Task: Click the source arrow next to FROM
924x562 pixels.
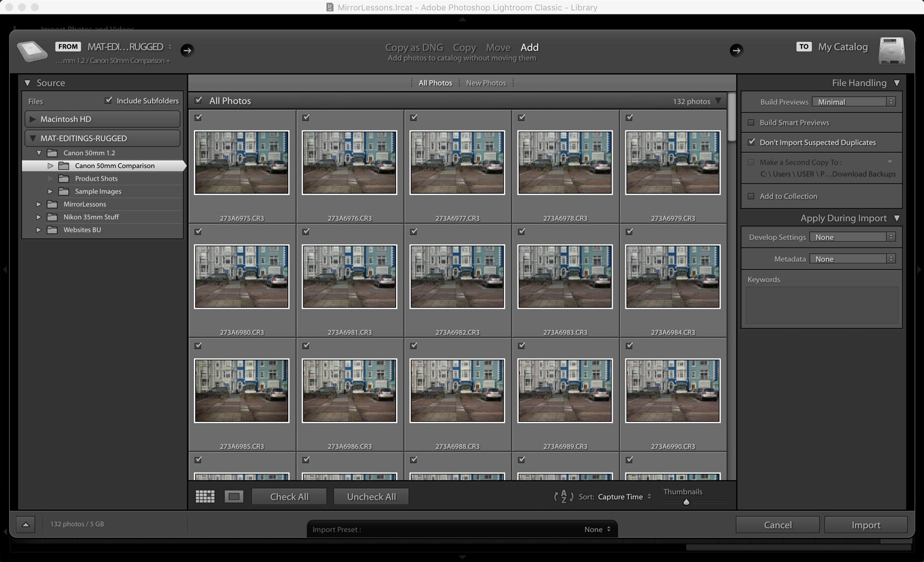Action: [x=187, y=50]
